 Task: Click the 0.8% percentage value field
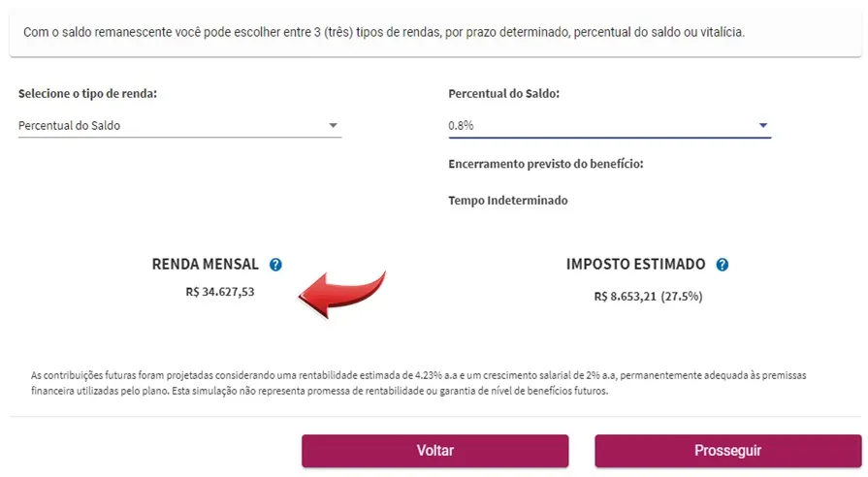(x=609, y=126)
